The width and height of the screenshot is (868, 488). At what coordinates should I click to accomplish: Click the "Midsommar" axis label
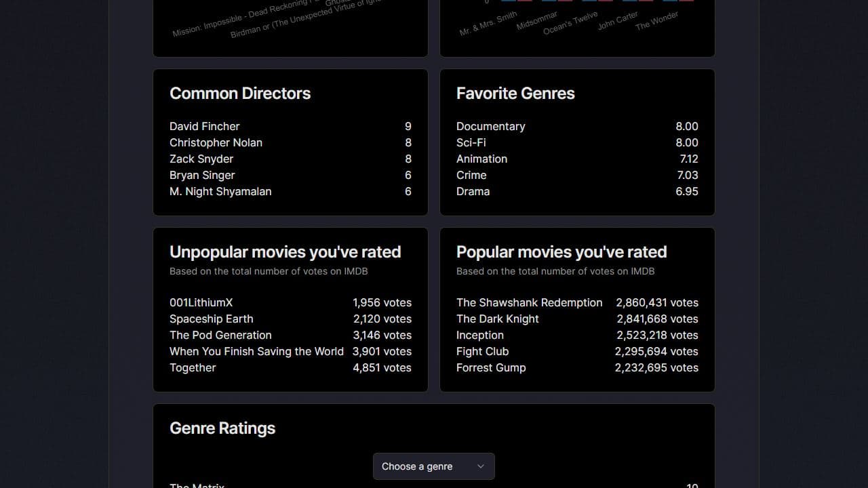(536, 19)
